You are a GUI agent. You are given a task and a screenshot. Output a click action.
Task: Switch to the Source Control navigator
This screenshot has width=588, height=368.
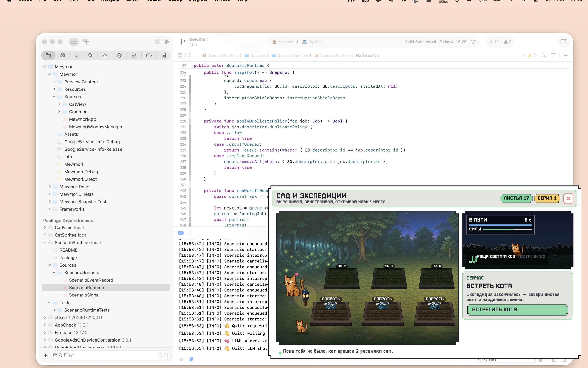click(x=62, y=55)
